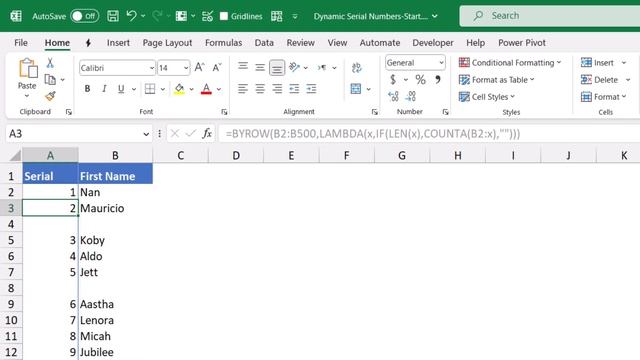This screenshot has width=640, height=360.
Task: Click the Freeze Panes icon in quick access
Action: tap(181, 16)
